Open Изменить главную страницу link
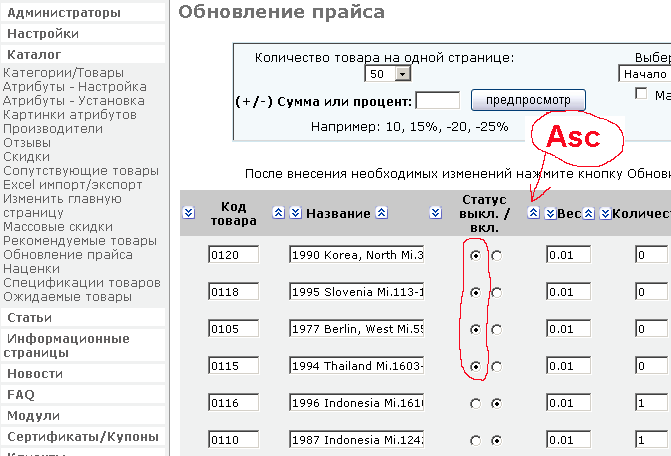 point(62,206)
